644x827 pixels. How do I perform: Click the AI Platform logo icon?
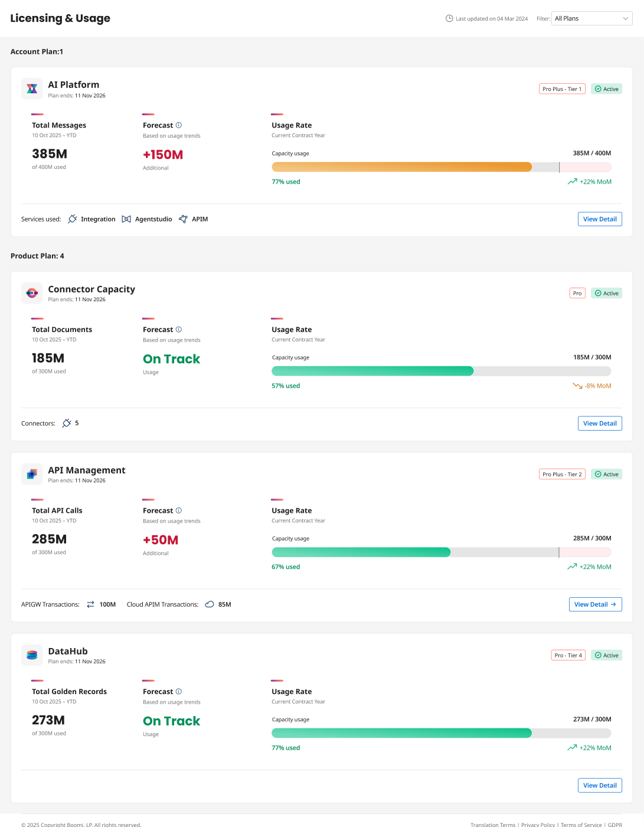click(x=32, y=89)
